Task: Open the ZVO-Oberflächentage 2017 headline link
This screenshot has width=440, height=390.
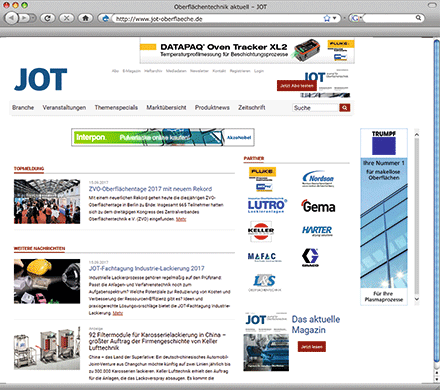Action: click(150, 189)
